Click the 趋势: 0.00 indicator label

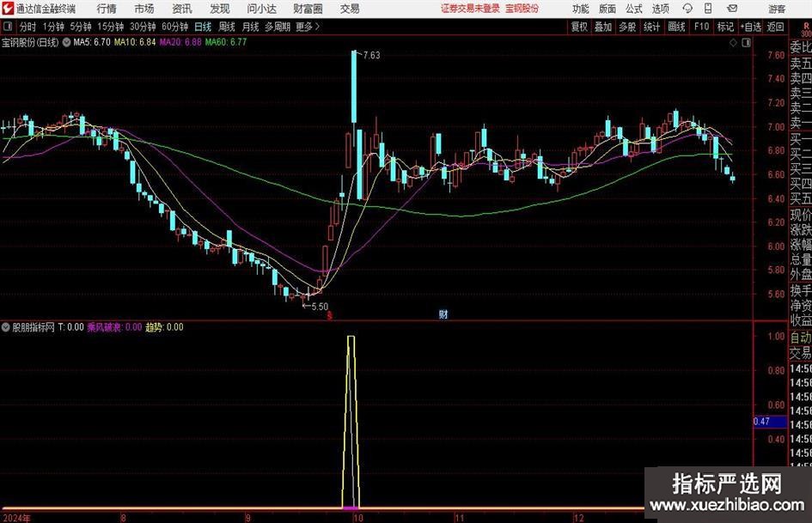[x=164, y=327]
